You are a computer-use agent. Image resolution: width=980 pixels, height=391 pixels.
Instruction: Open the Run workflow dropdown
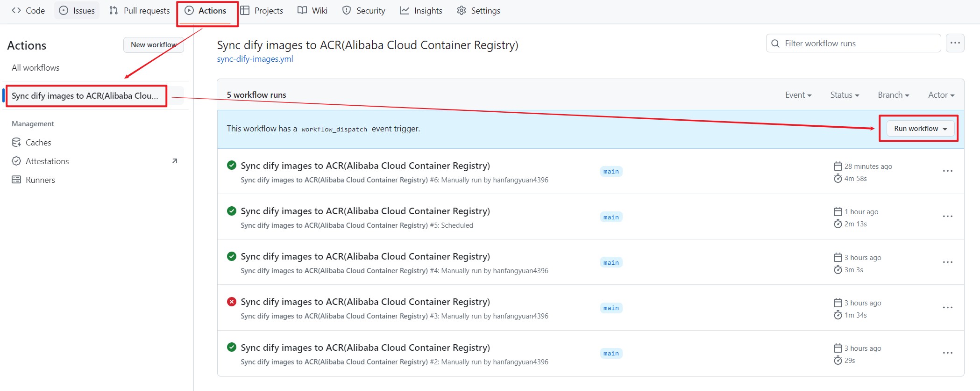(920, 129)
